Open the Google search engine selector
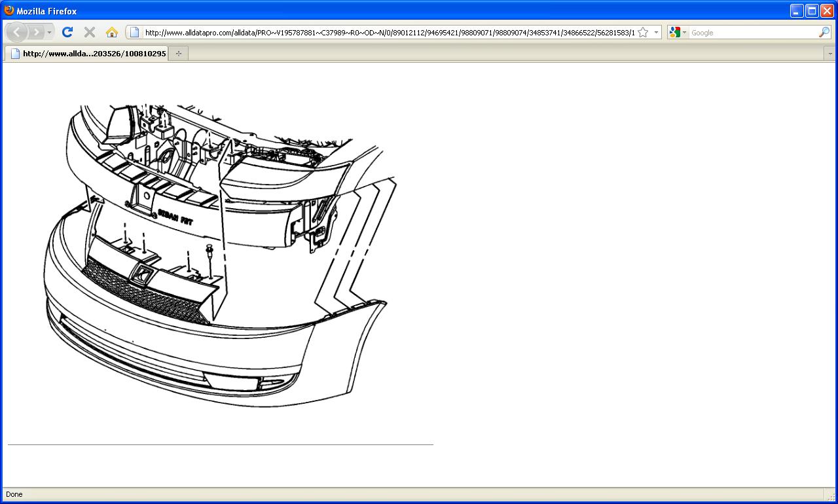Screen dimensions: 838x504 (678, 32)
